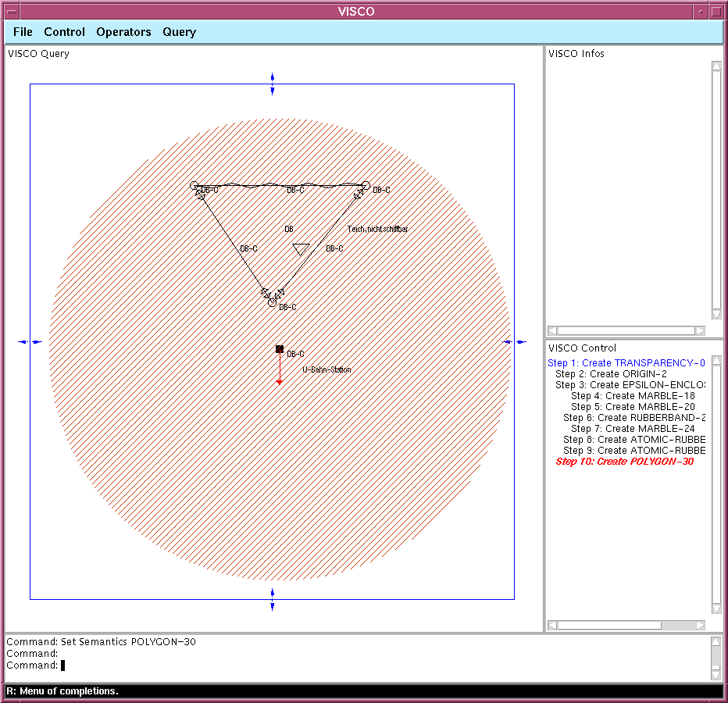Screen dimensions: 728x703
Task: Select Step 7: Create MARBLE-24
Action: (x=633, y=429)
